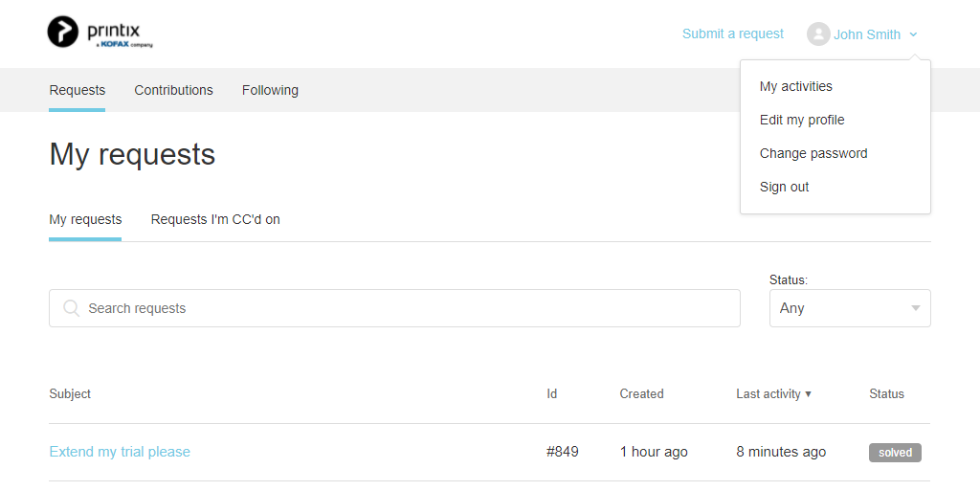Select the My requests sub-tab

tap(85, 219)
